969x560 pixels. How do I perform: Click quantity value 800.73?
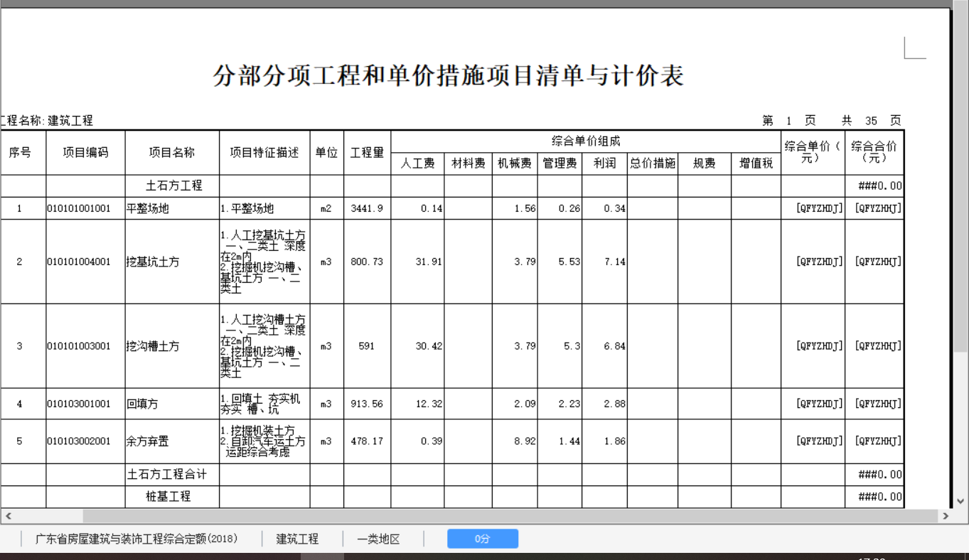click(367, 262)
